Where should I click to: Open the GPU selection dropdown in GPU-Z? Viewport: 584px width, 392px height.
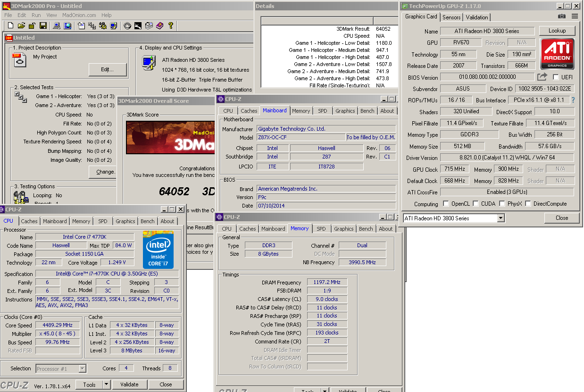pos(501,218)
